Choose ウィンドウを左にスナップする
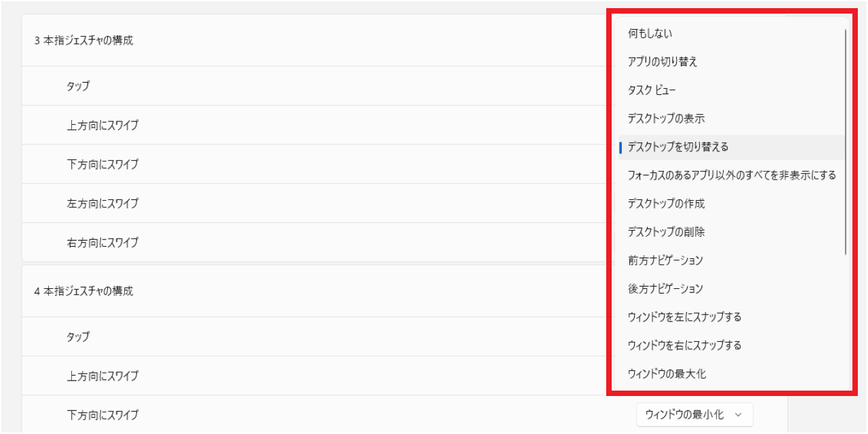This screenshot has width=868, height=434. point(685,317)
